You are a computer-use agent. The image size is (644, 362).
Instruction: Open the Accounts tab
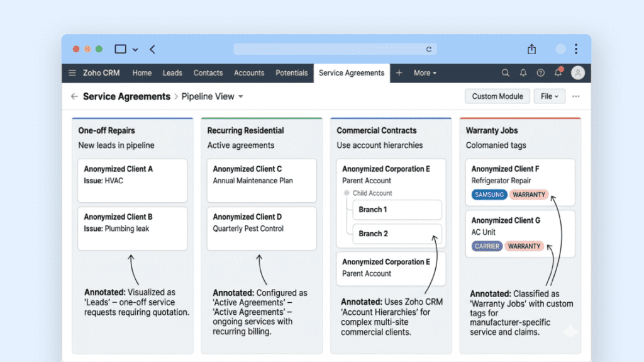click(x=249, y=73)
